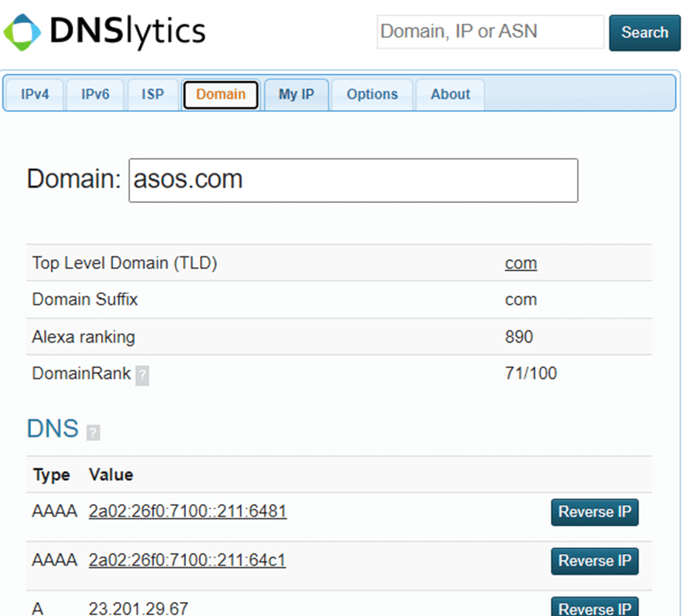Click the DomainRank help question icon
The height and width of the screenshot is (616, 698).
pyautogui.click(x=142, y=375)
